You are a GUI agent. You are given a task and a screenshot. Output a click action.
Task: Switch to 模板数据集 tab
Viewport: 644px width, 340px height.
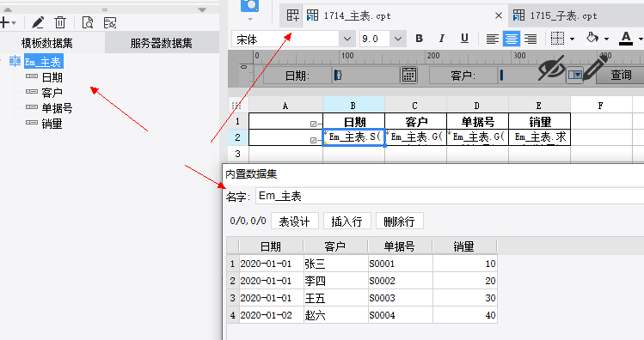46,43
